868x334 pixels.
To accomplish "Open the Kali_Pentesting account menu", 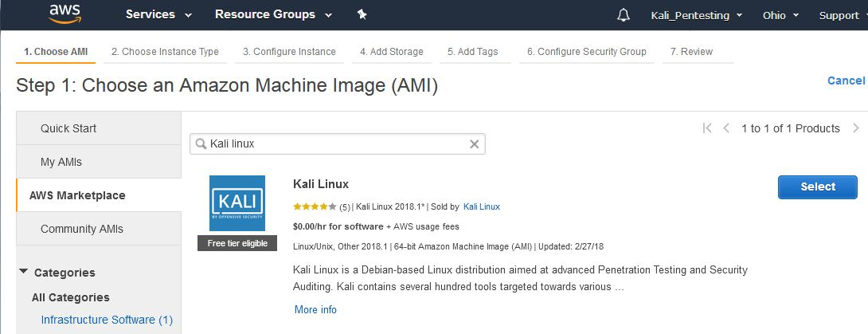I will click(696, 15).
